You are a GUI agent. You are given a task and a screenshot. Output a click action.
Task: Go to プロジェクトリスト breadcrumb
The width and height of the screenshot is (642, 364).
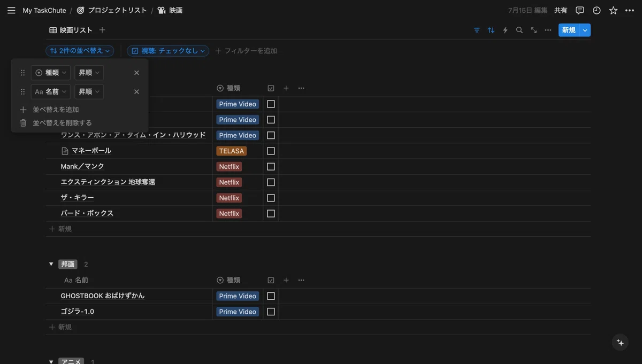(111, 10)
